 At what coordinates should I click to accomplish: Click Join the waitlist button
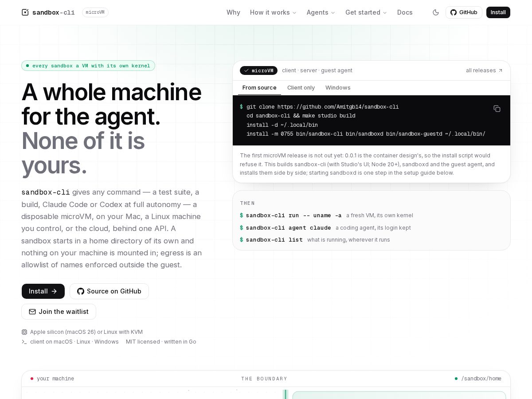tap(59, 312)
